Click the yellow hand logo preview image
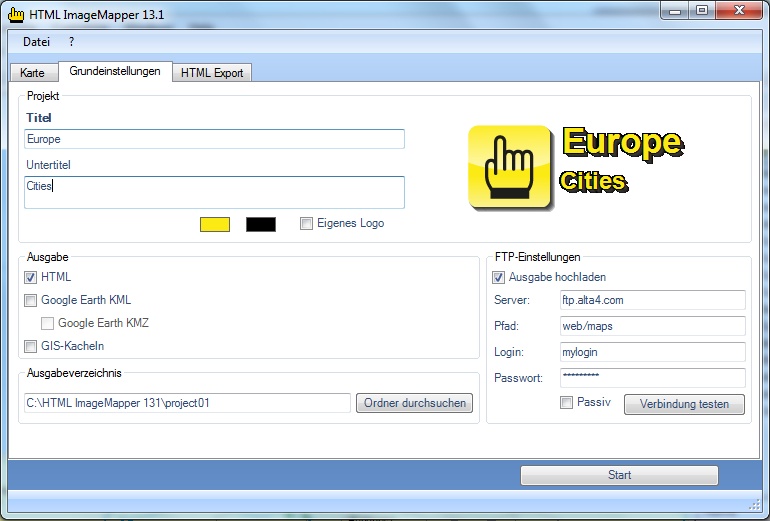Screen dimensions: 770x521 tap(510, 167)
